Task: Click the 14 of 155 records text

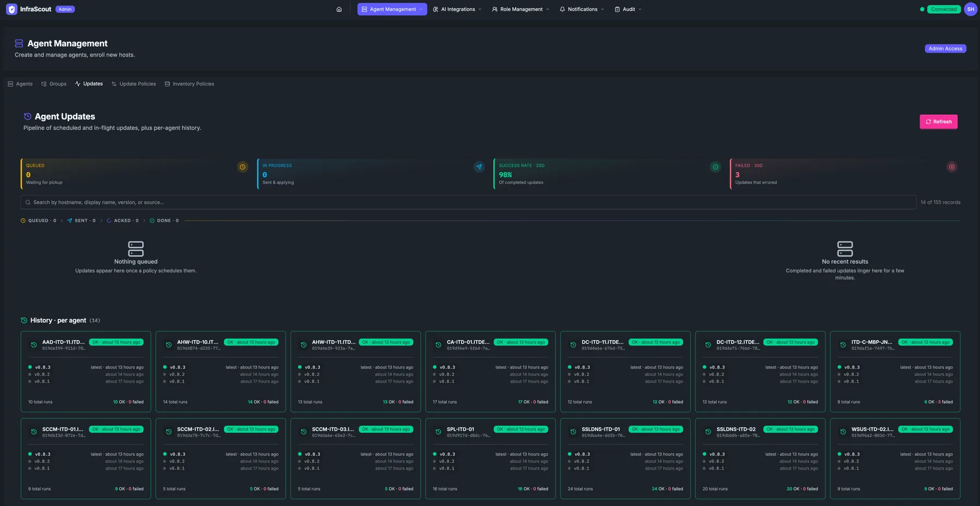Action: click(x=940, y=202)
